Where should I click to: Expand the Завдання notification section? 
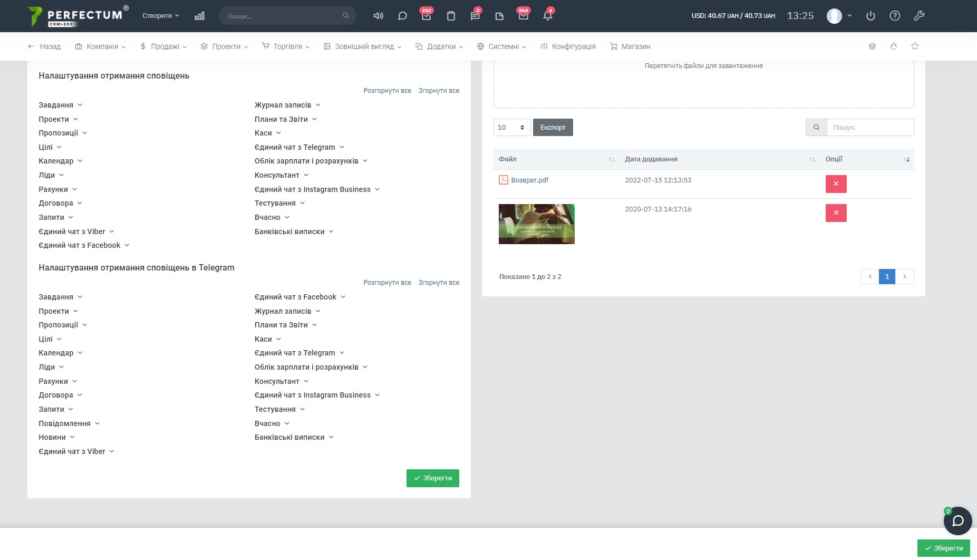click(60, 105)
